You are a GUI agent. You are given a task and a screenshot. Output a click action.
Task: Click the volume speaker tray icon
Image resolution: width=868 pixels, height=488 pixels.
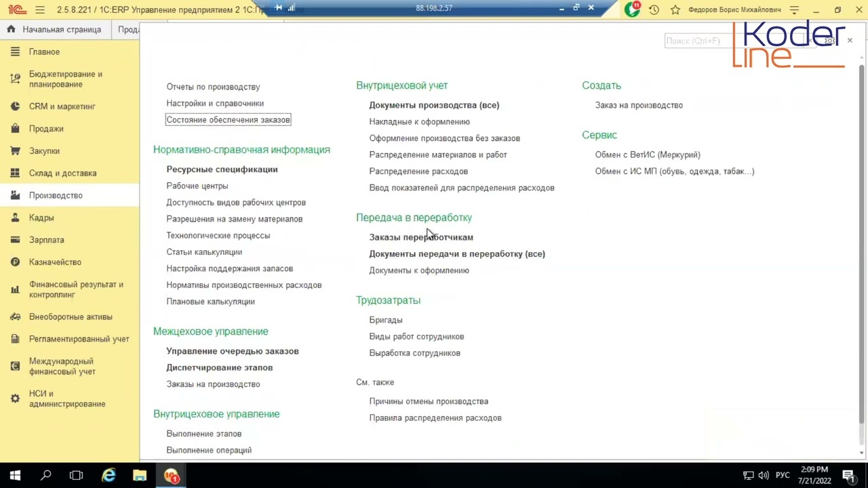764,476
